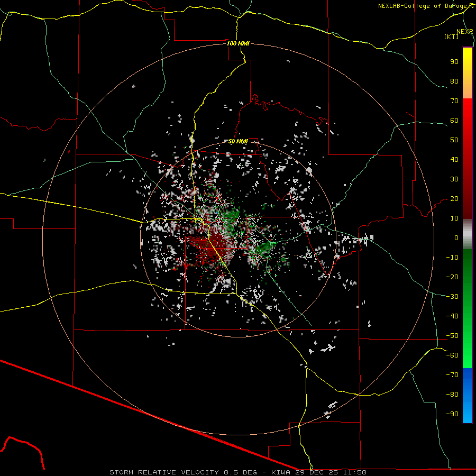Image resolution: width=476 pixels, height=476 pixels.
Task: Click the [KT] units label
Action: (x=451, y=36)
